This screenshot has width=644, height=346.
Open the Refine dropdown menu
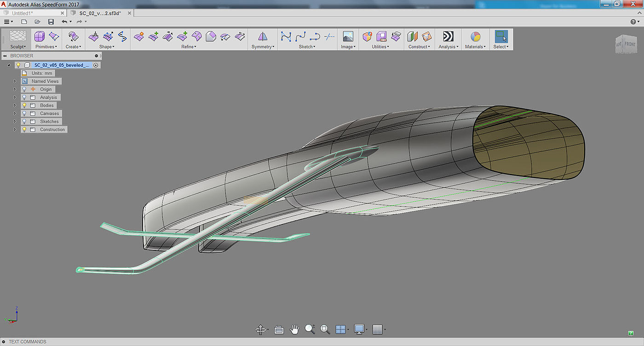point(189,46)
